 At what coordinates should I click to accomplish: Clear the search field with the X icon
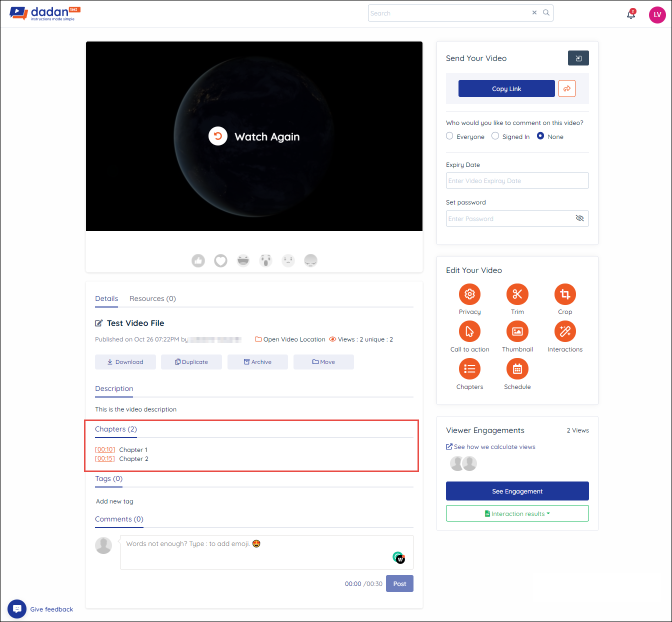tap(534, 13)
